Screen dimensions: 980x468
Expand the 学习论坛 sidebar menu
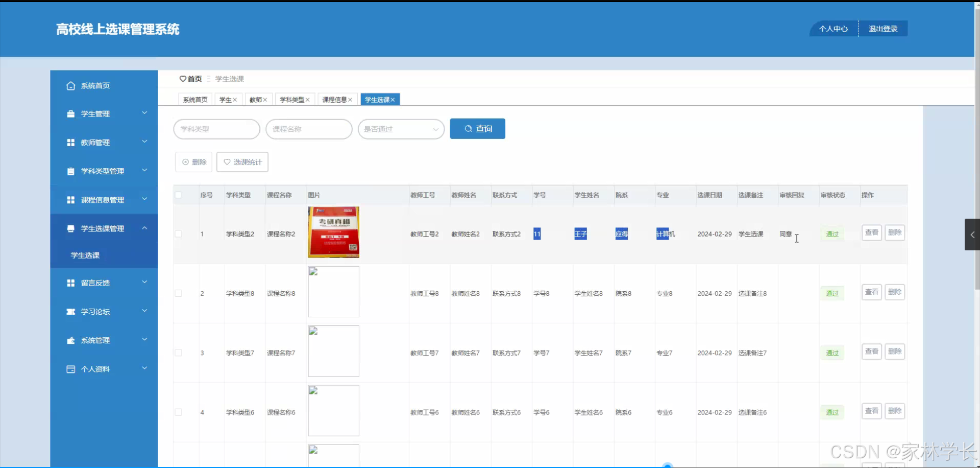pos(144,311)
